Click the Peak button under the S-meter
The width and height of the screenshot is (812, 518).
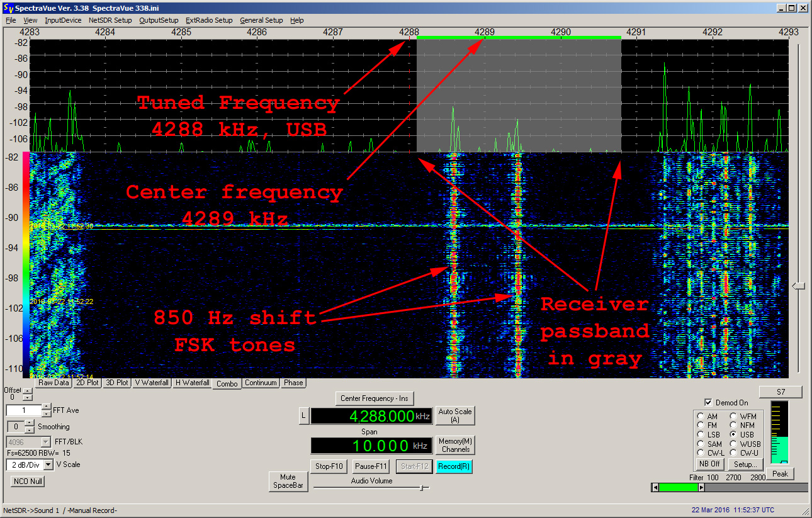click(x=780, y=474)
